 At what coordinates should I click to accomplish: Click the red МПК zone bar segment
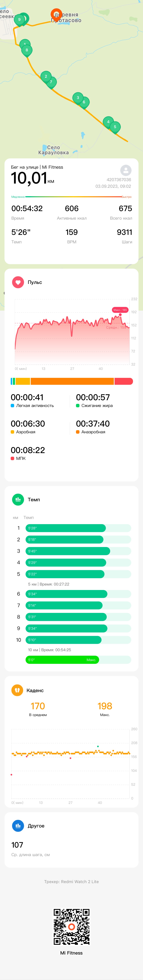[x=124, y=381]
